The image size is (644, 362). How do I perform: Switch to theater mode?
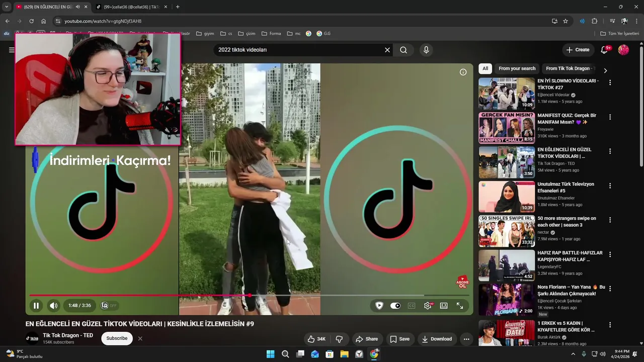click(444, 306)
